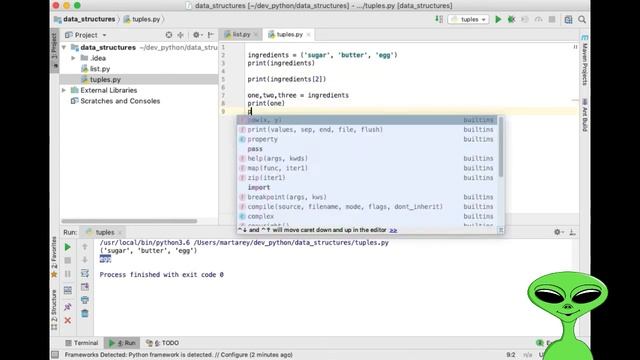
Task: Click the Up stack trace arrow in Run panel
Action: pos(85,247)
